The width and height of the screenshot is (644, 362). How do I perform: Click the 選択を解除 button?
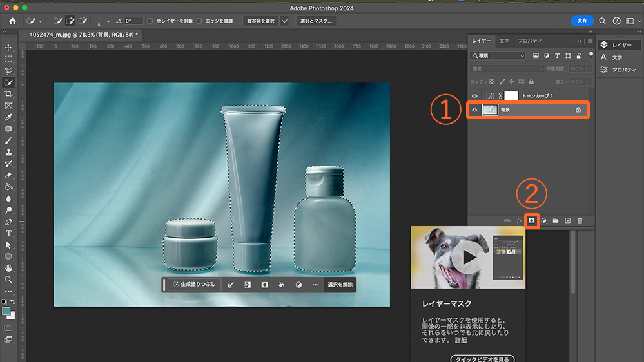tap(340, 284)
